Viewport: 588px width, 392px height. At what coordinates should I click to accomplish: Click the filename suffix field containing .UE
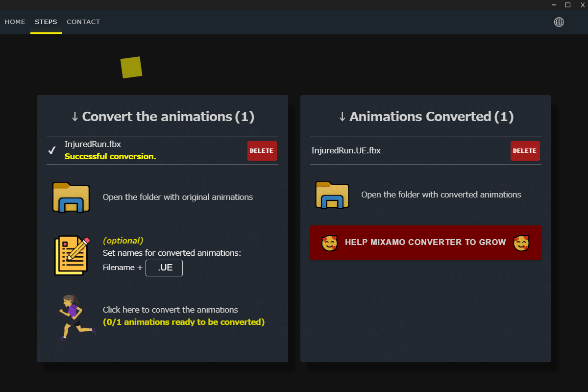click(x=164, y=268)
